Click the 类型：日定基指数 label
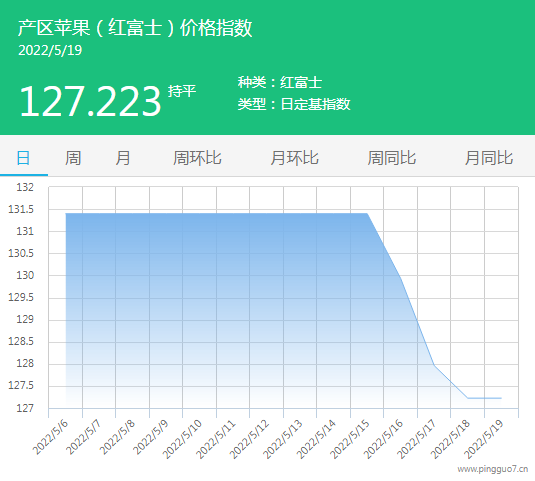Image resolution: width=535 pixels, height=481 pixels. click(x=294, y=104)
